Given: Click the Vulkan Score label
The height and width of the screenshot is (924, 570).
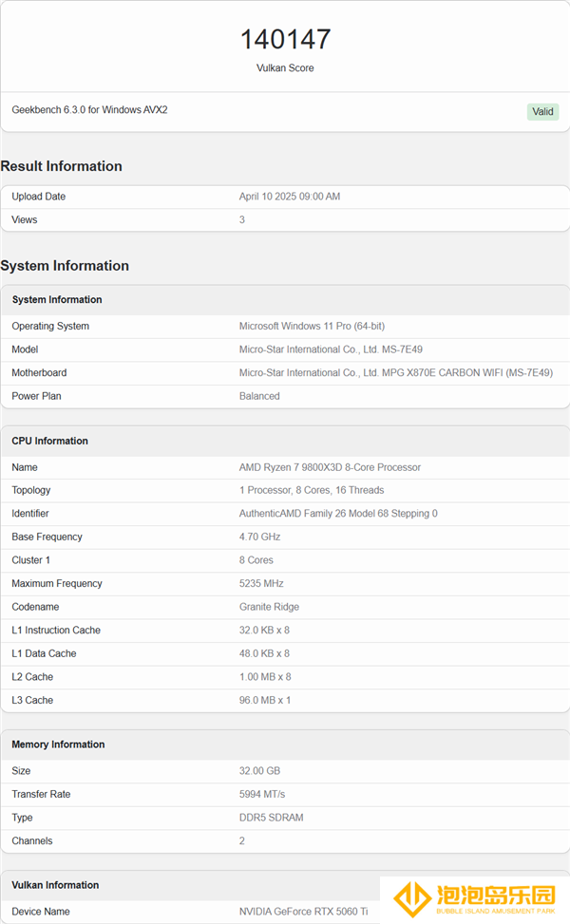Looking at the screenshot, I should pyautogui.click(x=285, y=68).
